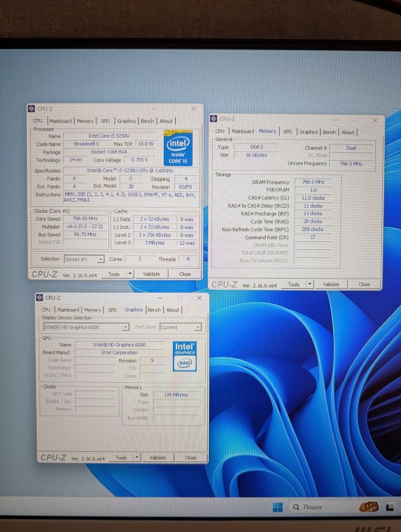Click the Intel Graphics logo badge
Image resolution: width=401 pixels, height=532 pixels.
pyautogui.click(x=184, y=356)
